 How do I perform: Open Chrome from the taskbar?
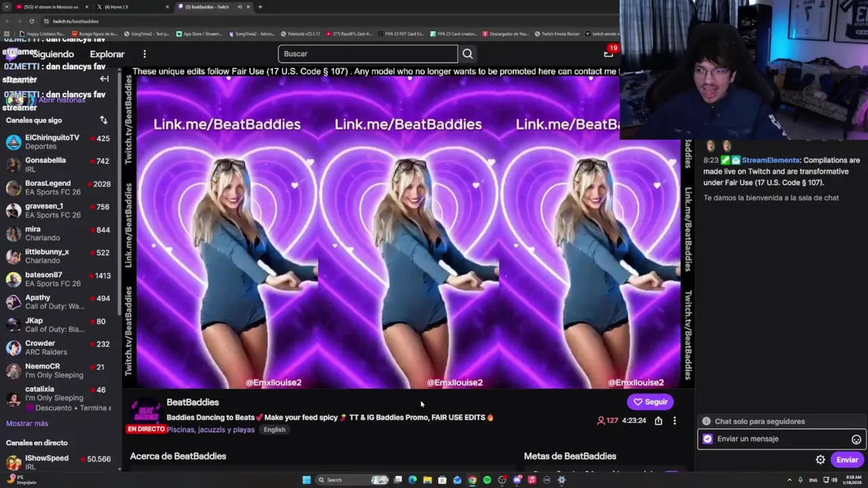[x=472, y=480]
